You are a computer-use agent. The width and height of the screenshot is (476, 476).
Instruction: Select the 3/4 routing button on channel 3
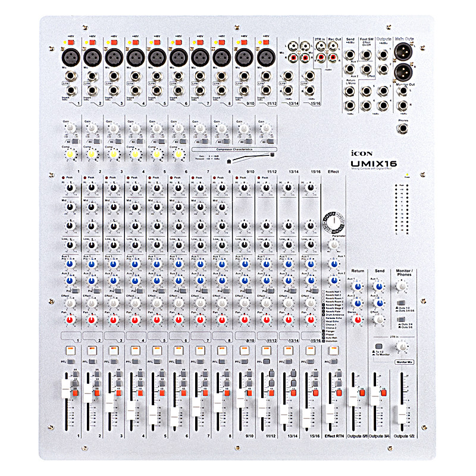(x=118, y=383)
